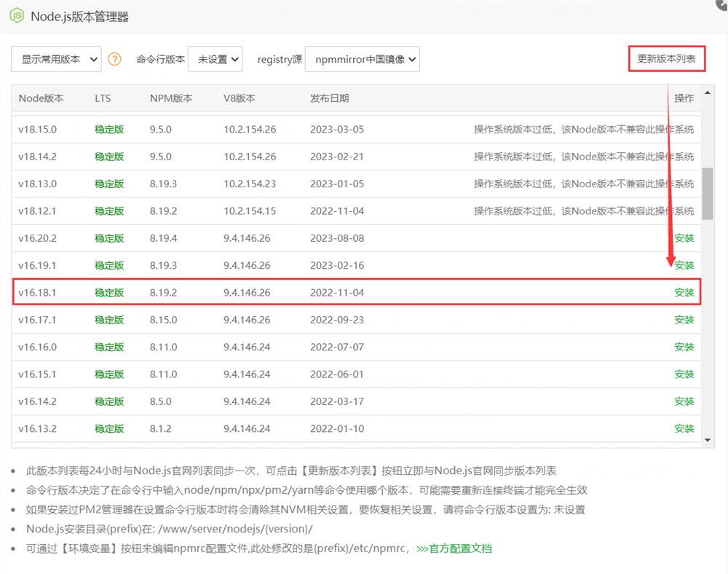Screen dimensions: 728x574
Task: Click the registry源 label
Action: [280, 59]
